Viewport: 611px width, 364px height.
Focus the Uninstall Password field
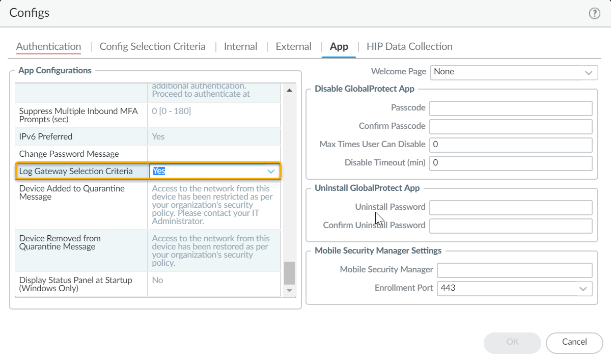(x=511, y=207)
